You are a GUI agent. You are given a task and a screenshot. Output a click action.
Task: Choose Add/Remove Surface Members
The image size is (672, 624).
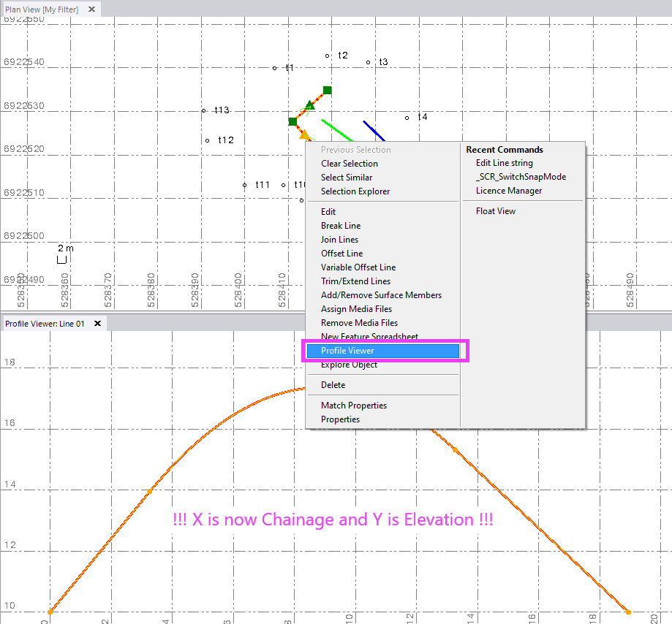tap(381, 295)
